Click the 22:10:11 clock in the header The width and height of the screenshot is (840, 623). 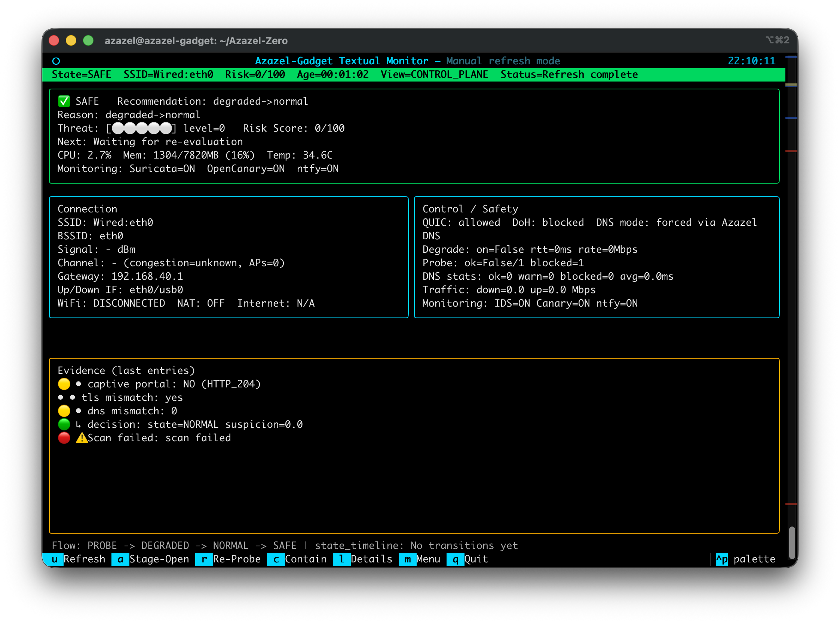pos(751,61)
